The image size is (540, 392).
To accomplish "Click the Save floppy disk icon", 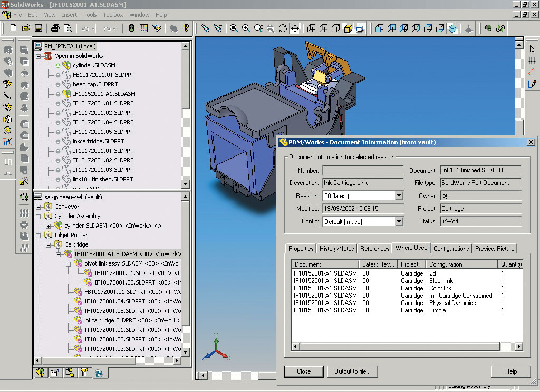I will 38,28.
